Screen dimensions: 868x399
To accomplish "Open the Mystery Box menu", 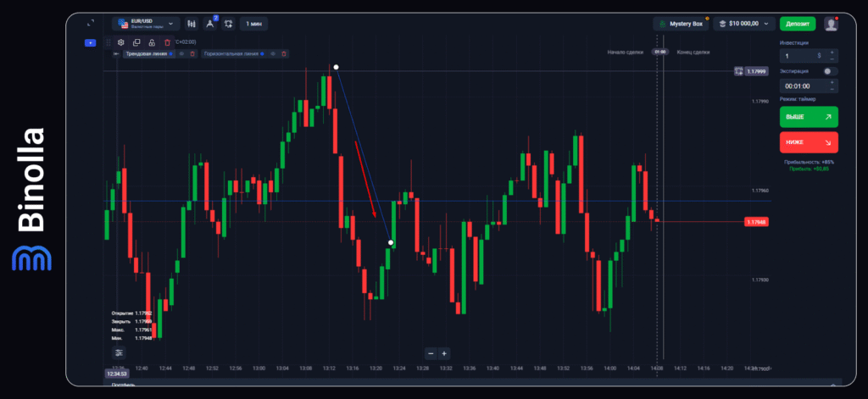I will point(681,24).
